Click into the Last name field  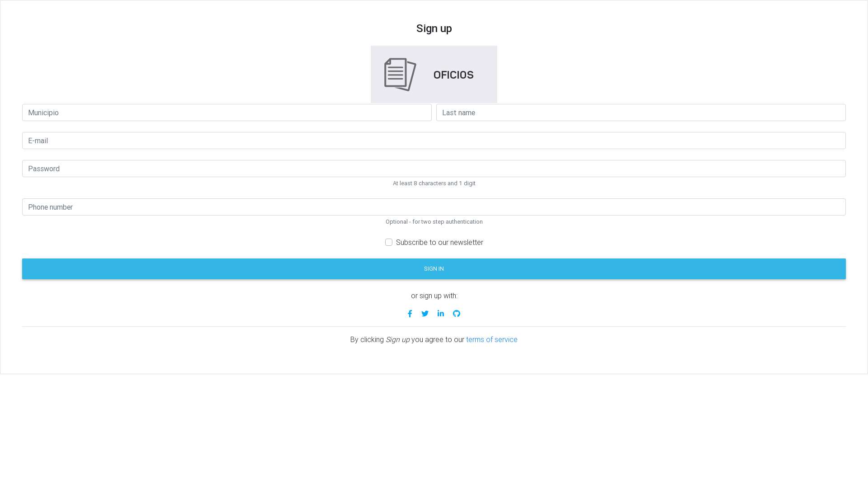[641, 113]
